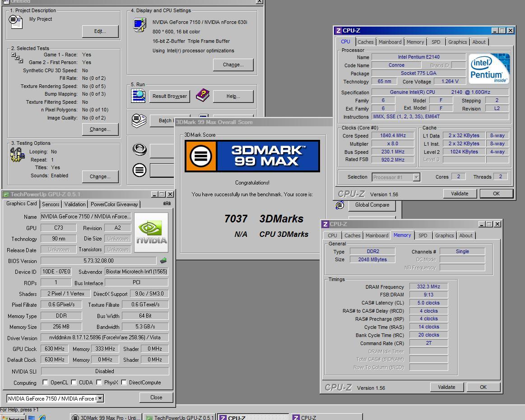
Task: Click the 3DMark 99 Max Pro taskbar button
Action: point(106,417)
